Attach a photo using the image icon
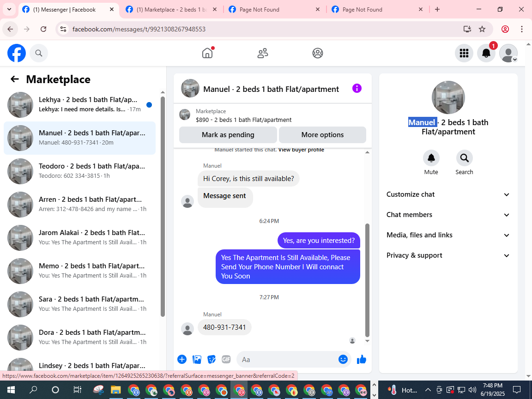The image size is (532, 399). (197, 359)
